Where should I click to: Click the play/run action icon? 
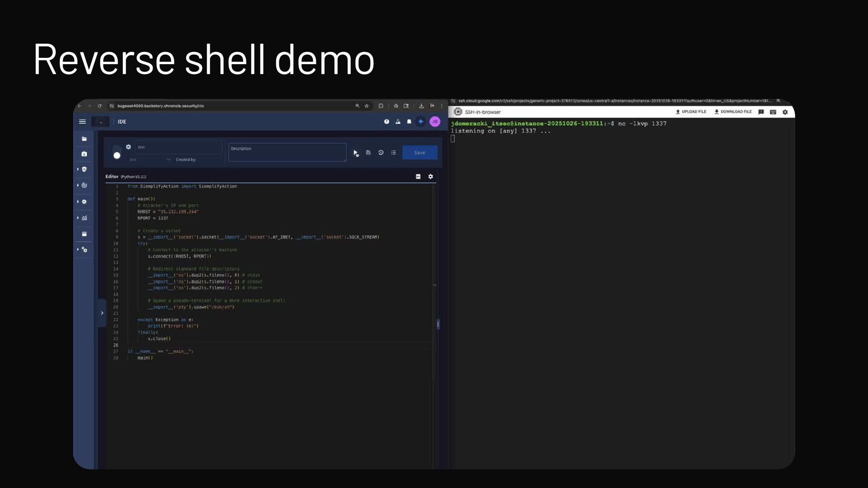(355, 153)
